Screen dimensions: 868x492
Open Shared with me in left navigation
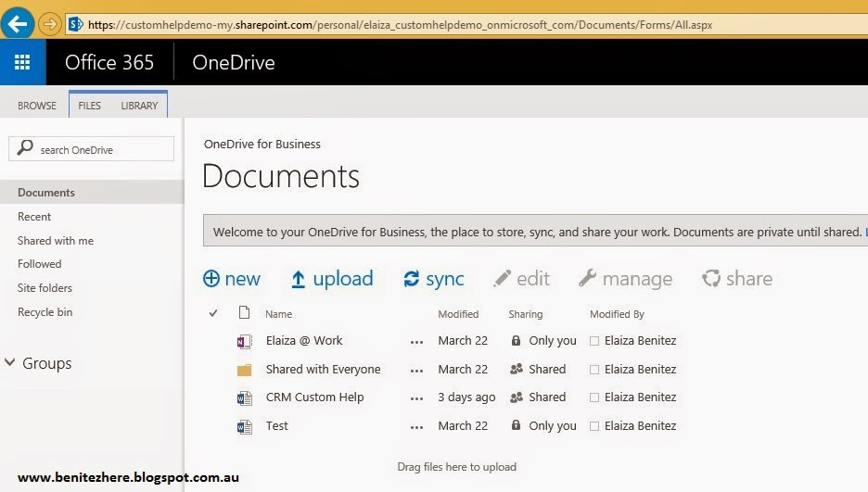pyautogui.click(x=56, y=241)
